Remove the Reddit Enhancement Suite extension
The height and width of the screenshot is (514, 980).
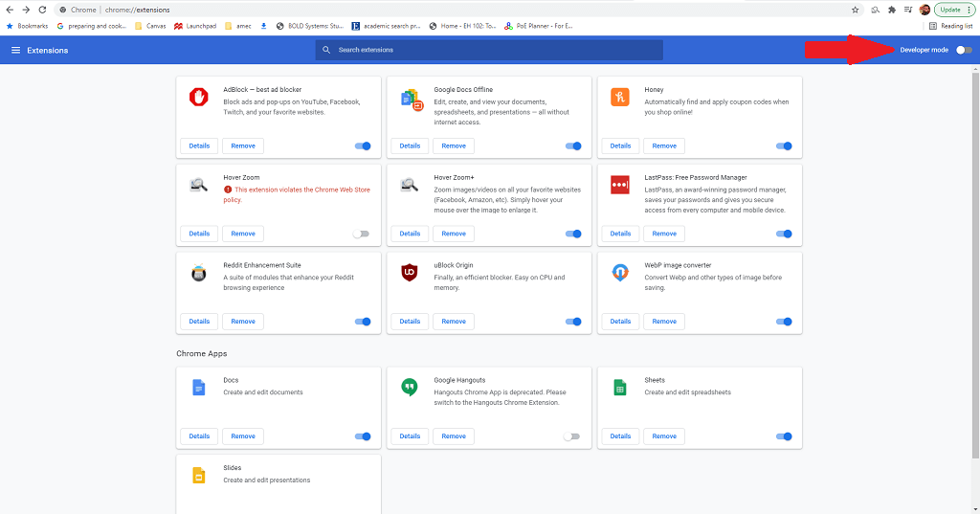243,321
